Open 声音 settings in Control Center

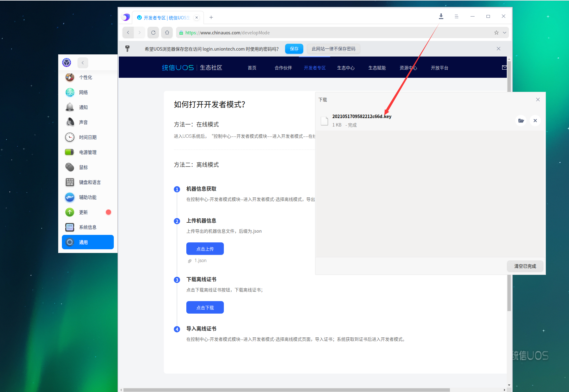click(88, 122)
